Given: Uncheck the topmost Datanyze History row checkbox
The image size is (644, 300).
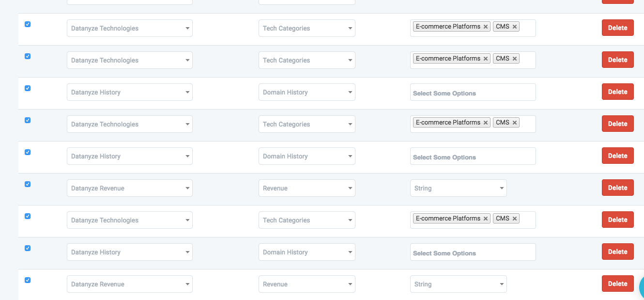Looking at the screenshot, I should pos(28,88).
